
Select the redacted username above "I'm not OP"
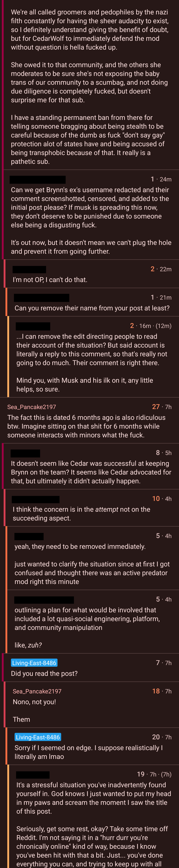pos(29,269)
